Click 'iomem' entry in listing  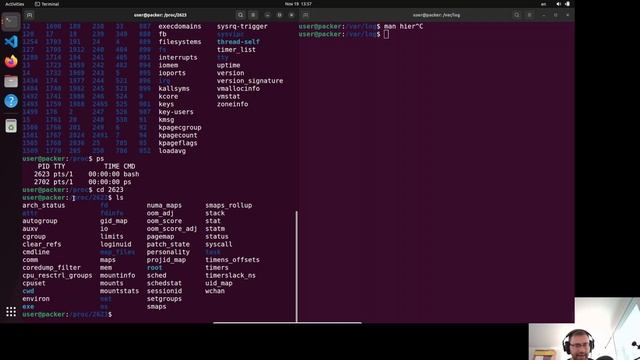click(x=168, y=65)
